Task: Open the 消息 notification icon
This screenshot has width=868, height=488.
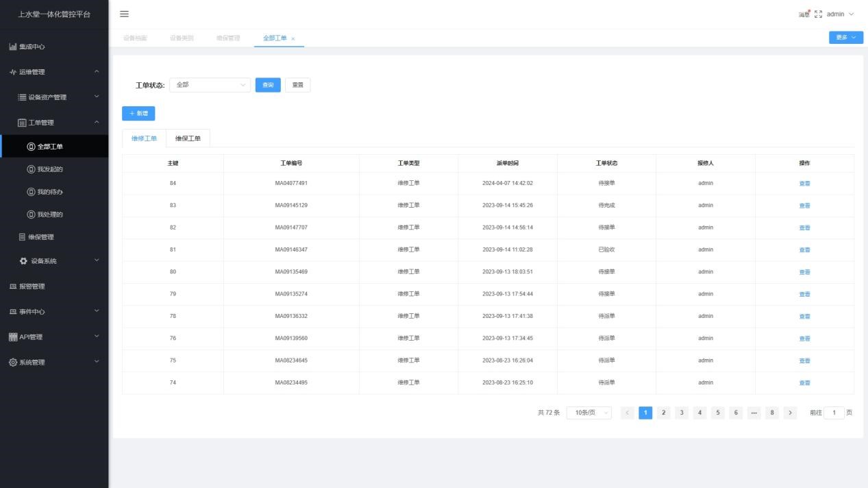Action: [804, 14]
